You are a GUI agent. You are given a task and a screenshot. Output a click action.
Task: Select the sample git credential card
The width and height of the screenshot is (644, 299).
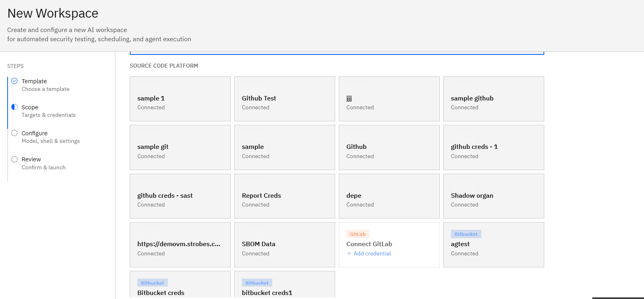(x=180, y=147)
